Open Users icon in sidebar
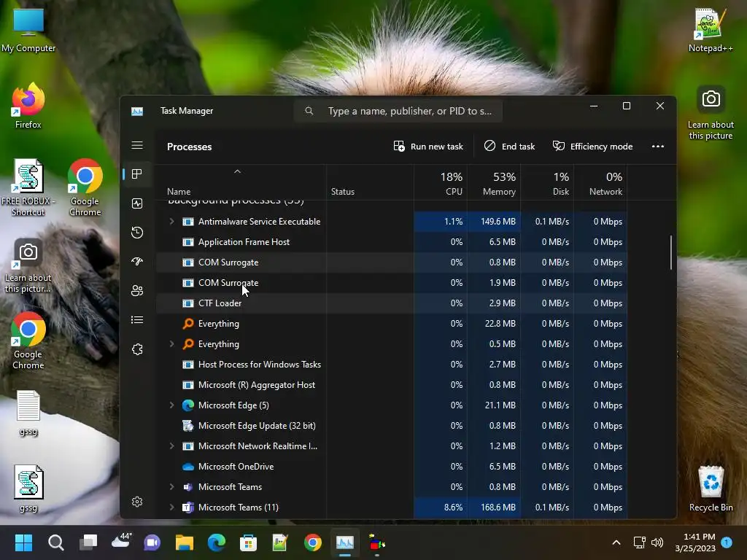 tap(137, 290)
